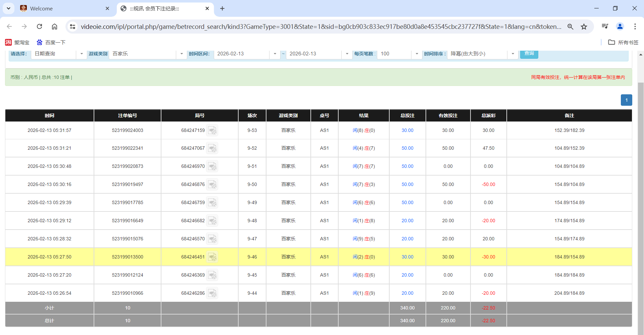Play replay icon on highlighted row 684246451

click(x=212, y=257)
